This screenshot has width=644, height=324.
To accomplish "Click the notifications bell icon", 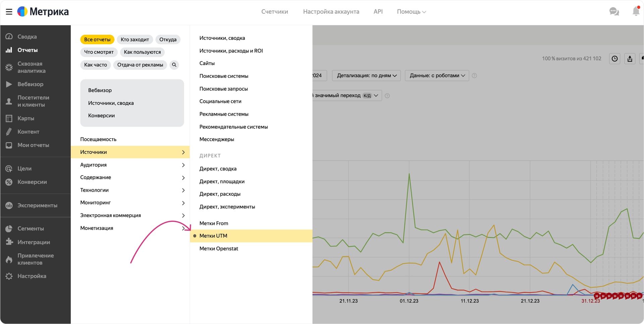I will point(636,11).
